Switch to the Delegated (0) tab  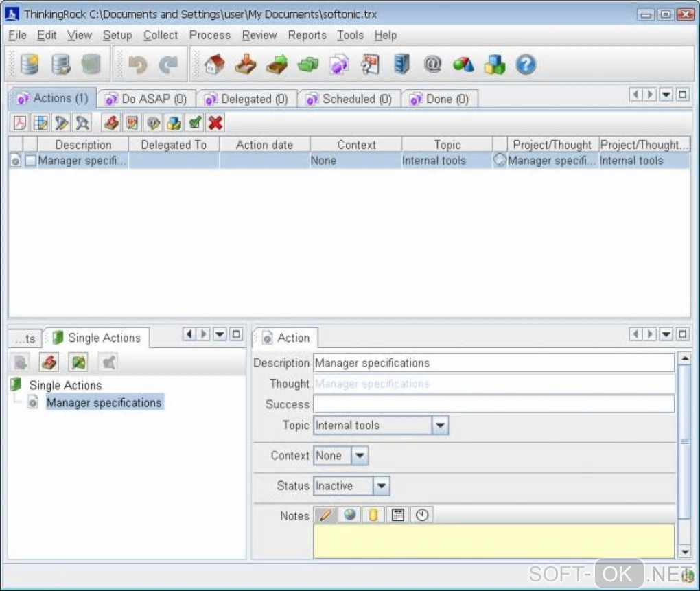(247, 99)
